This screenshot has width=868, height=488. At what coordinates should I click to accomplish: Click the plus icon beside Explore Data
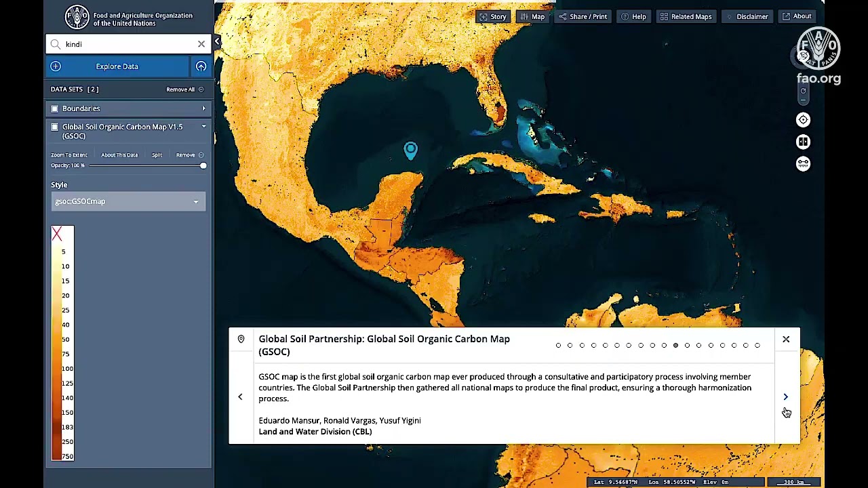coord(56,66)
